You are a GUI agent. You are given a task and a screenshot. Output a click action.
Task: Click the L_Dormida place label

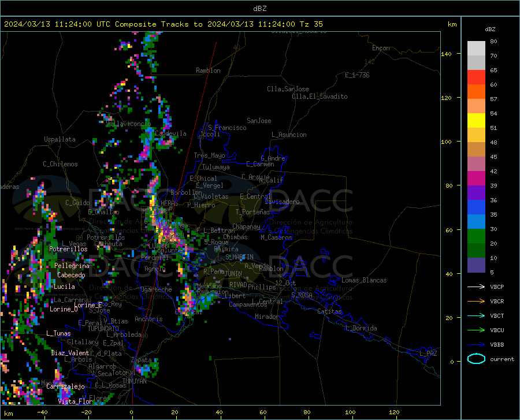pyautogui.click(x=361, y=328)
